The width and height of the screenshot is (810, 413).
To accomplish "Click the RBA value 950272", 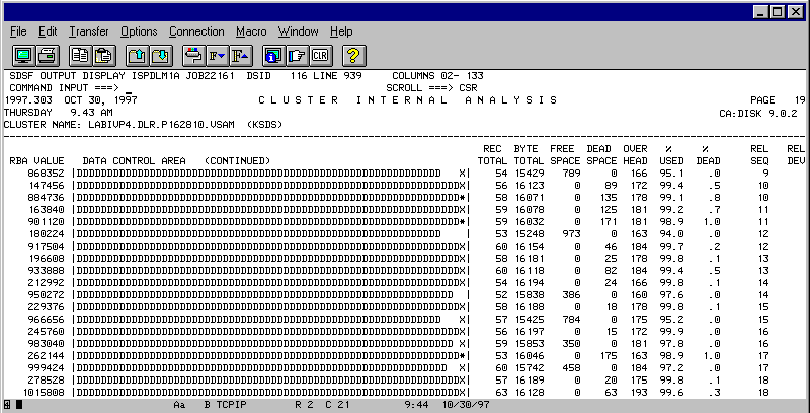I will [45, 295].
